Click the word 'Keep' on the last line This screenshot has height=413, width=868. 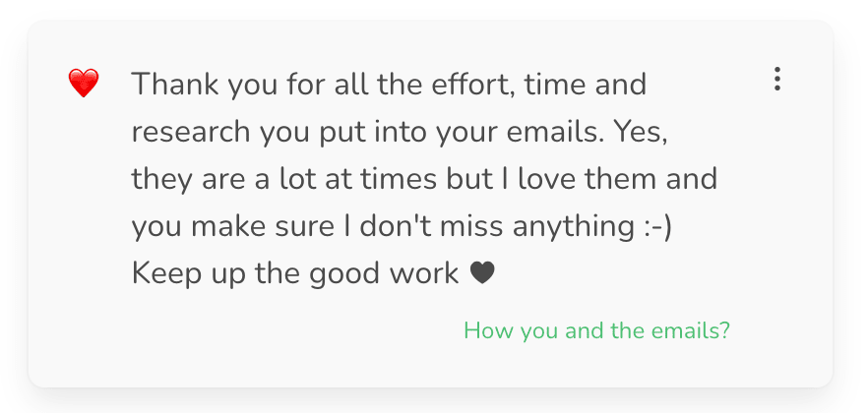click(x=166, y=275)
